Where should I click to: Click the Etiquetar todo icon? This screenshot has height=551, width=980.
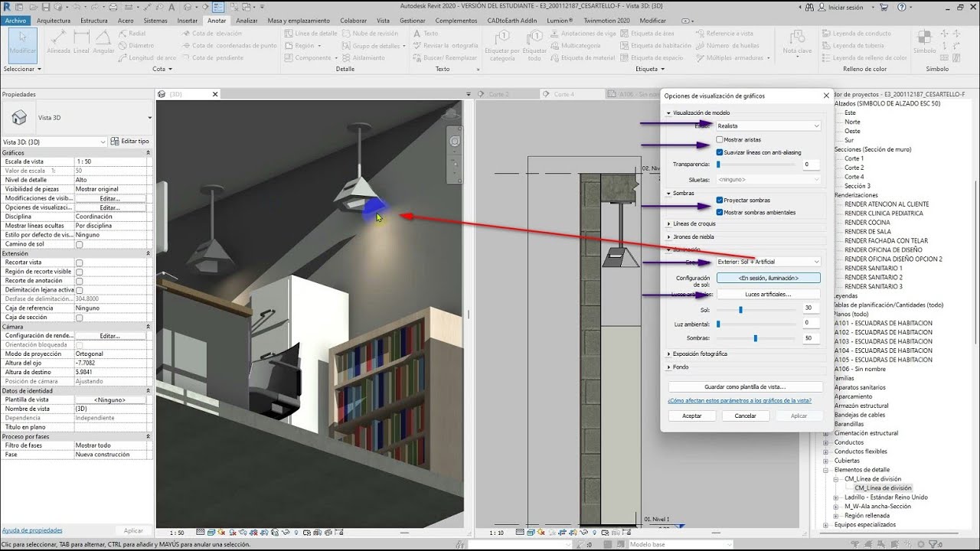coord(535,45)
